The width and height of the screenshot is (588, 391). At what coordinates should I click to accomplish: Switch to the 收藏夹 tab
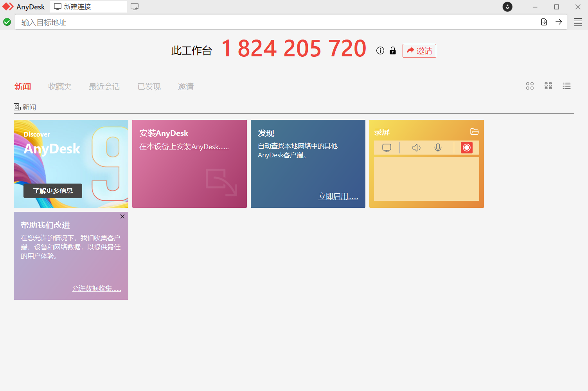point(60,86)
